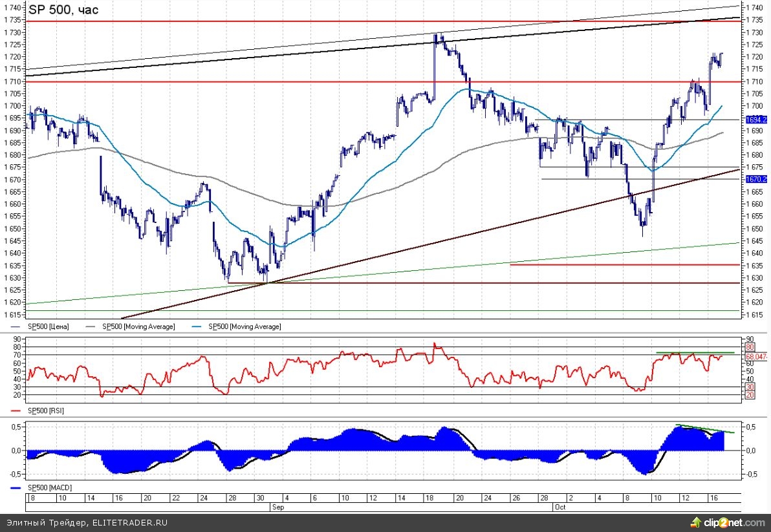Click the date label 22 on time axis

click(x=175, y=498)
